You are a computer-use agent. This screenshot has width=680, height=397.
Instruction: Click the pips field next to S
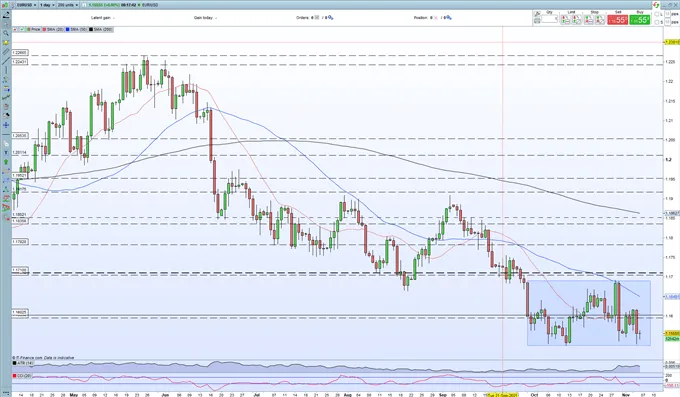click(668, 22)
